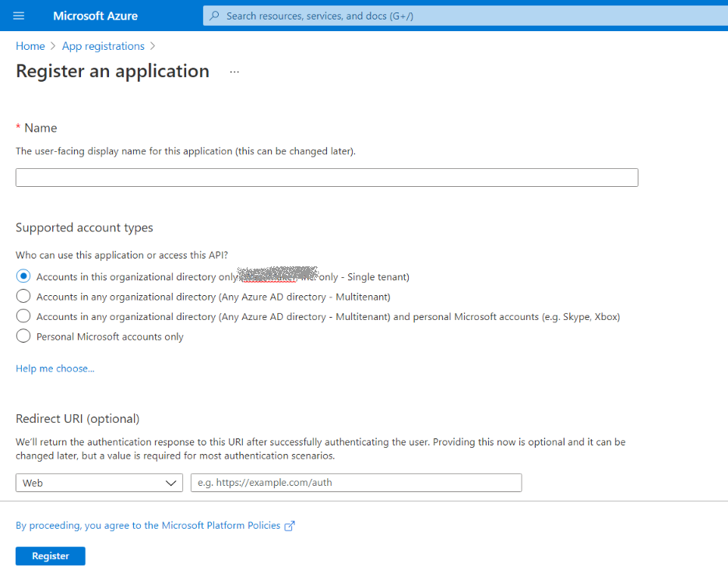728x577 pixels.
Task: Focus the application Name text field
Action: [326, 178]
